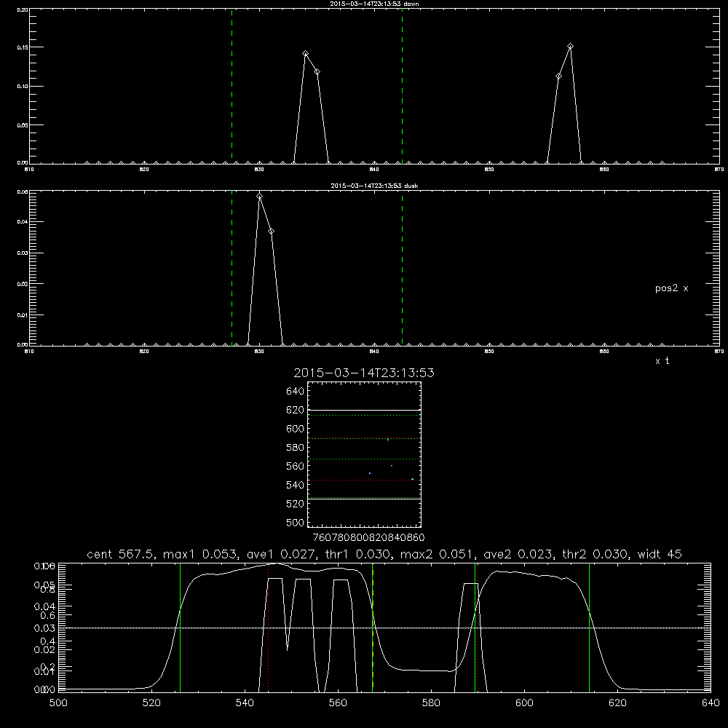Click the 'thr2 0.030' value

point(596,554)
